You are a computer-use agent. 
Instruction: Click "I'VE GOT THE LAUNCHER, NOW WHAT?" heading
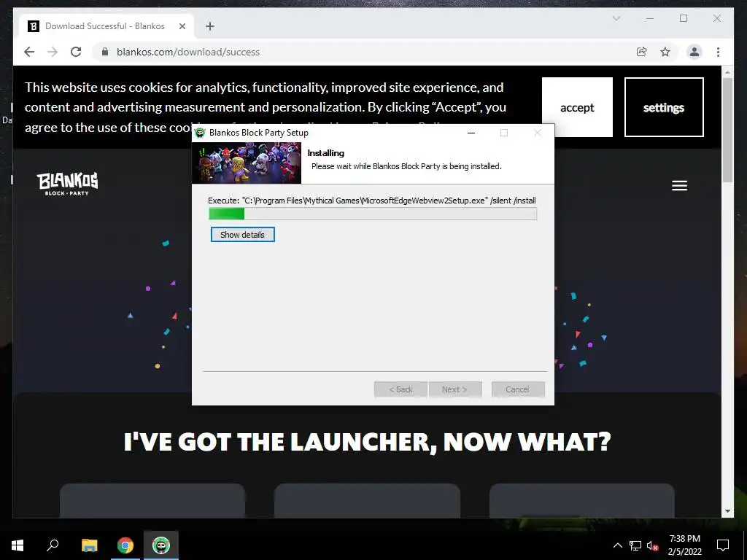[368, 442]
